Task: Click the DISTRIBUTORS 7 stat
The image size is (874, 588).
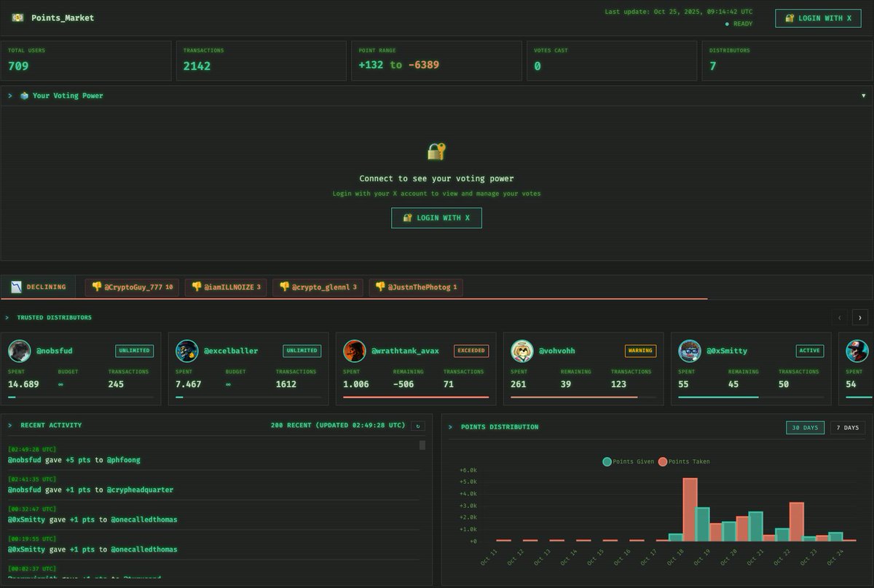Action: pyautogui.click(x=787, y=60)
